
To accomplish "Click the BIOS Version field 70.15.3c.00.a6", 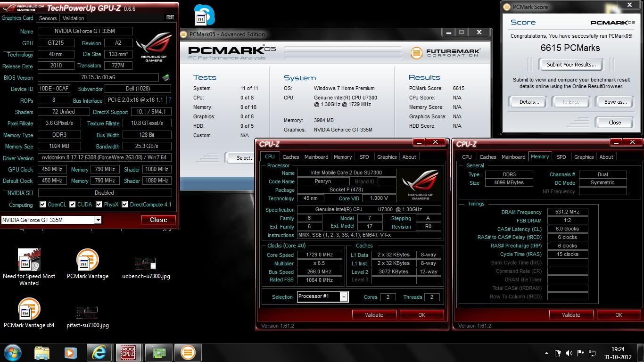I will tap(98, 77).
